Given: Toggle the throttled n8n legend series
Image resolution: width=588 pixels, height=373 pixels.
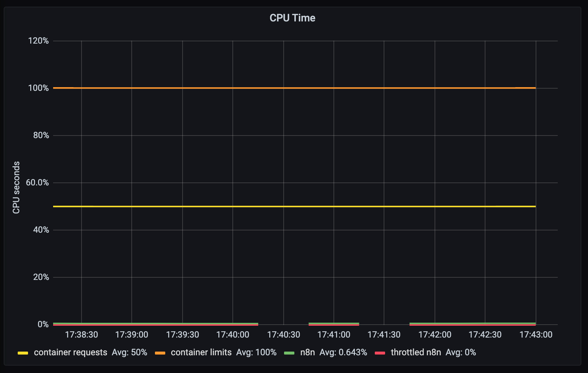Looking at the screenshot, I should pyautogui.click(x=416, y=352).
